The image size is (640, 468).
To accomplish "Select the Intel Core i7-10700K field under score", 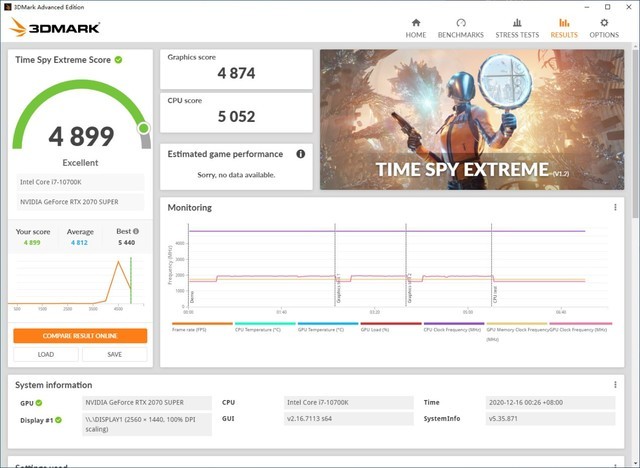I will pyautogui.click(x=80, y=182).
